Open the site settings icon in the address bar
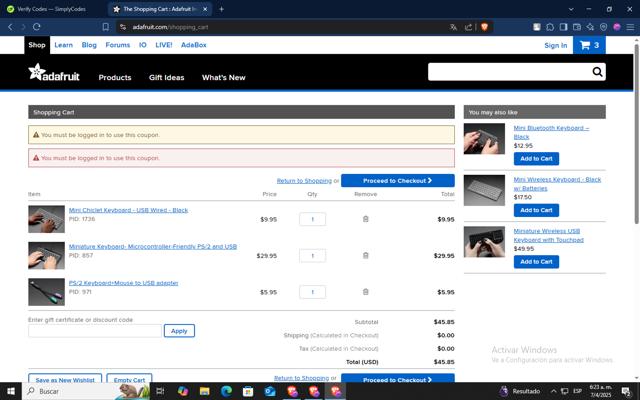Viewport: 640px width, 400px height. coord(123,27)
